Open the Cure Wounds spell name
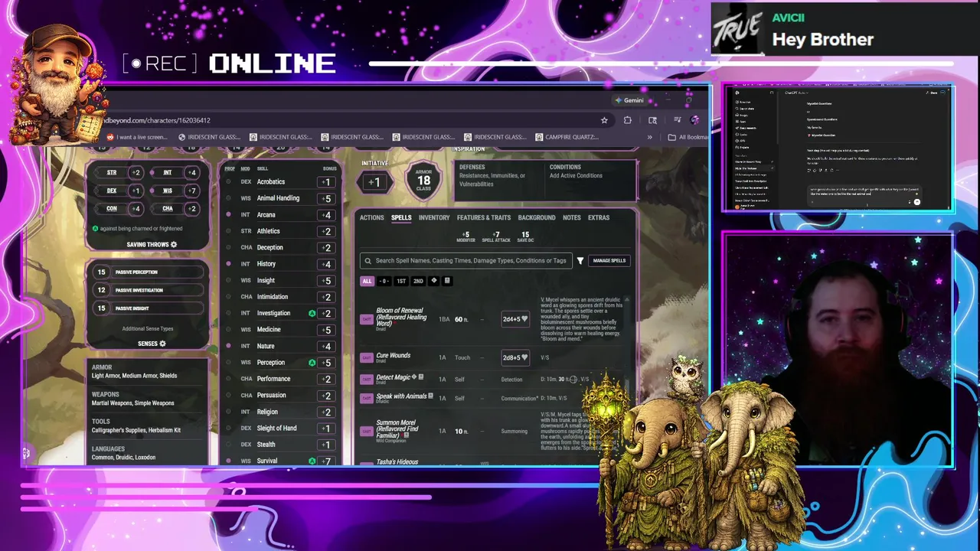The height and width of the screenshot is (551, 980). point(394,356)
